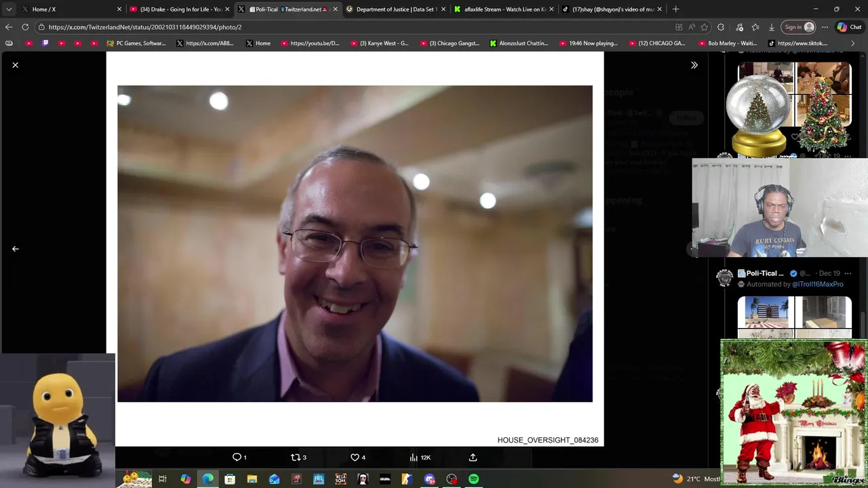Image resolution: width=868 pixels, height=488 pixels.
Task: Close the photo viewer with the X icon
Action: coord(15,65)
